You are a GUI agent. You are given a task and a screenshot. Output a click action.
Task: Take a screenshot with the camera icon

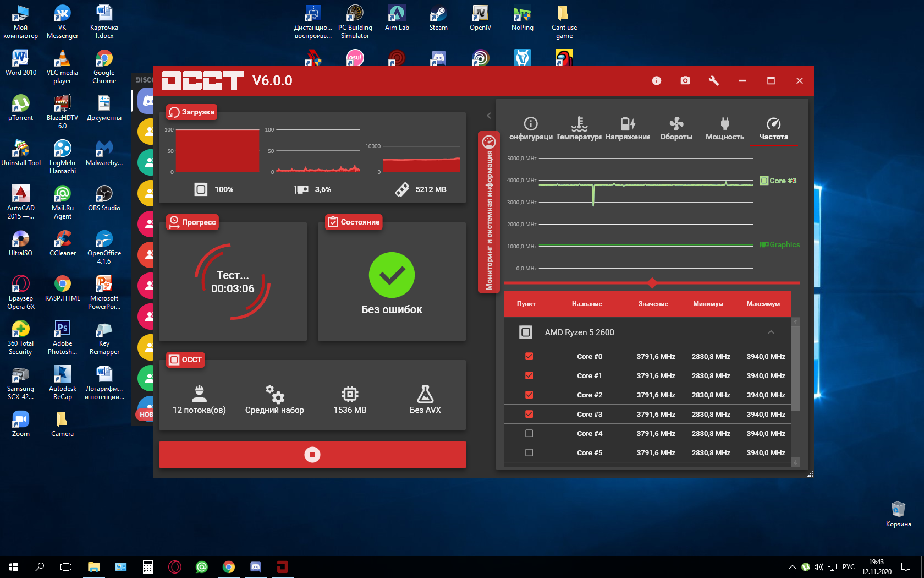pos(685,80)
